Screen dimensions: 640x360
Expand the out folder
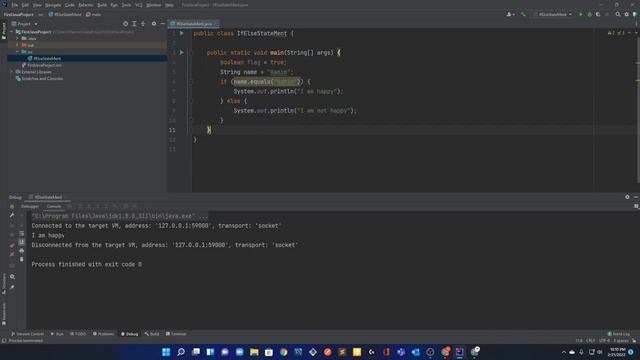[x=18, y=45]
